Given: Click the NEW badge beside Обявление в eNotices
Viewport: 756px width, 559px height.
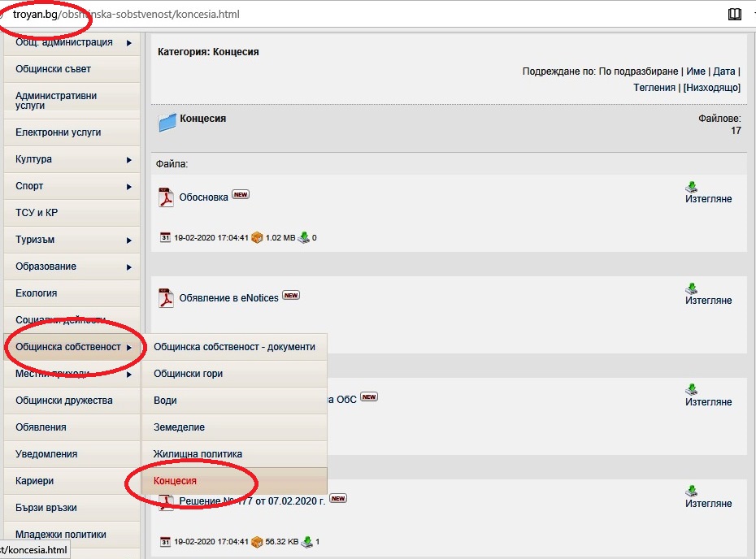Looking at the screenshot, I should point(291,296).
